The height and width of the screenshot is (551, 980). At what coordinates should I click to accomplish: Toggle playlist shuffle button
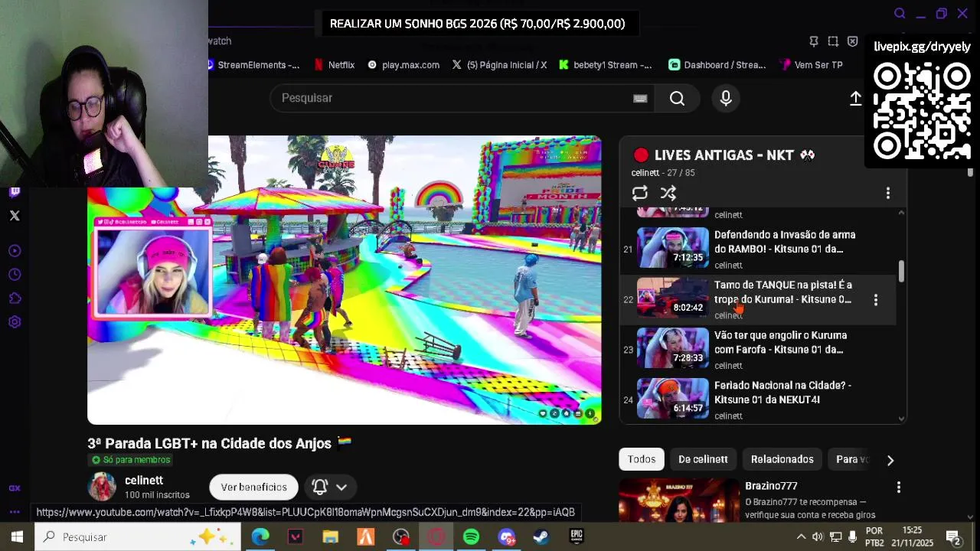[x=668, y=193]
